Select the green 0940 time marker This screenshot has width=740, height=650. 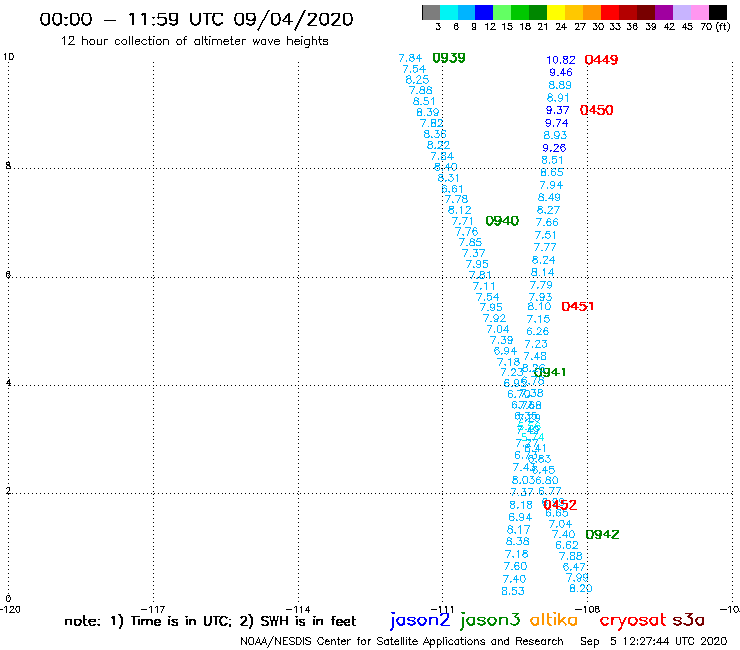pos(502,221)
